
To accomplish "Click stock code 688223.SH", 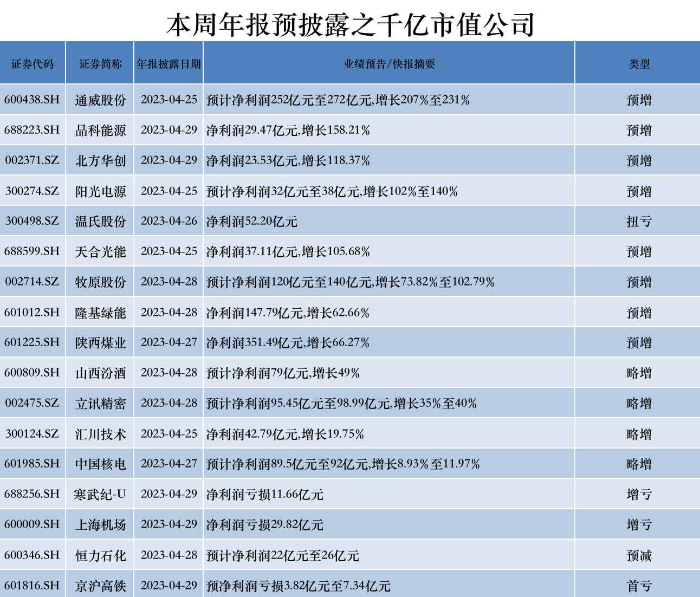I will coord(32,130).
